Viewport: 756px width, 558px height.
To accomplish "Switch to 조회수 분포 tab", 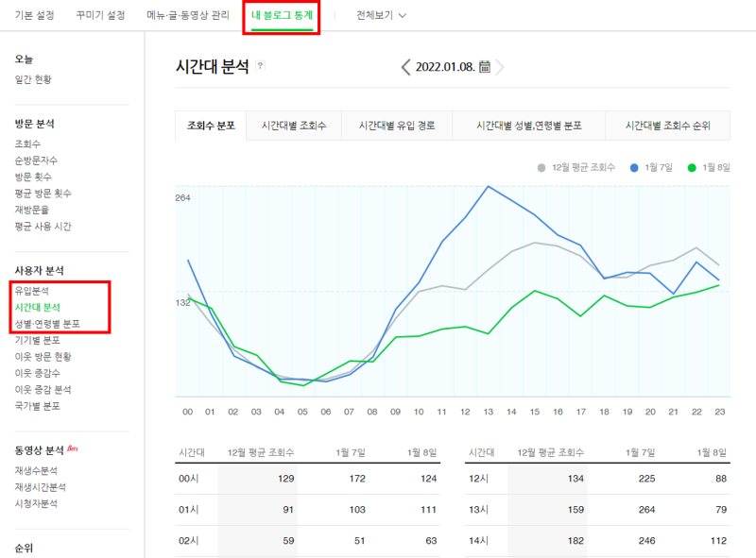I will click(211, 126).
